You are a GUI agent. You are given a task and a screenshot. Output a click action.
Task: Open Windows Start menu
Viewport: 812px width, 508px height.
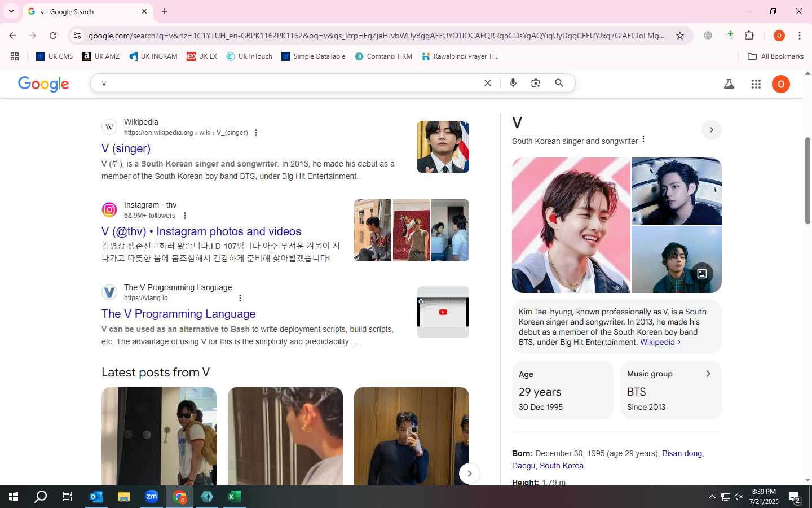click(14, 497)
